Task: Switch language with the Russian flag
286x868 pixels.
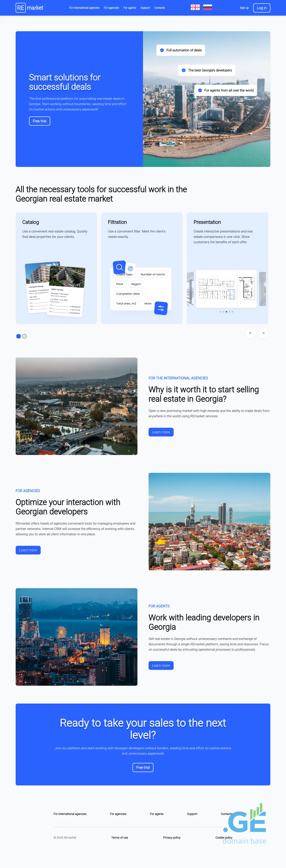Action: [x=207, y=7]
